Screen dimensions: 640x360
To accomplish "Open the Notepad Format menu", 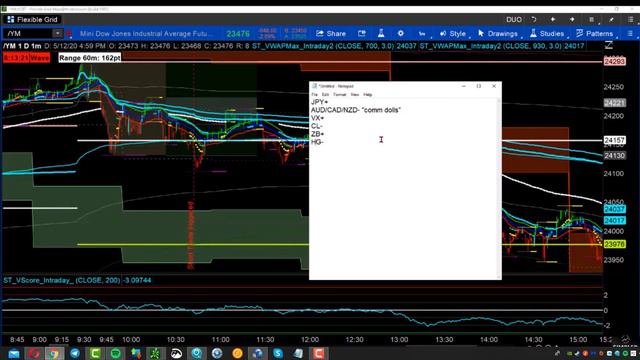I will click(x=340, y=95).
